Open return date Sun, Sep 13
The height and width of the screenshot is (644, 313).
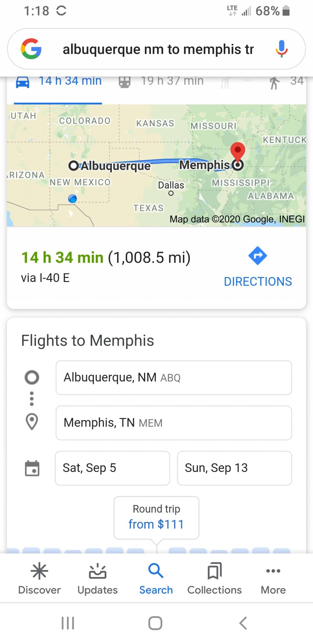234,468
